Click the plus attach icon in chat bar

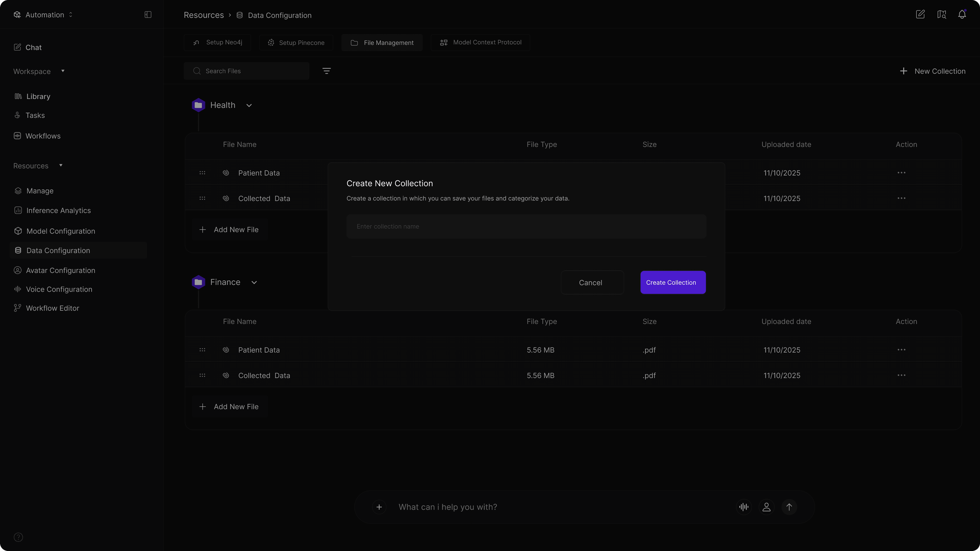coord(379,507)
